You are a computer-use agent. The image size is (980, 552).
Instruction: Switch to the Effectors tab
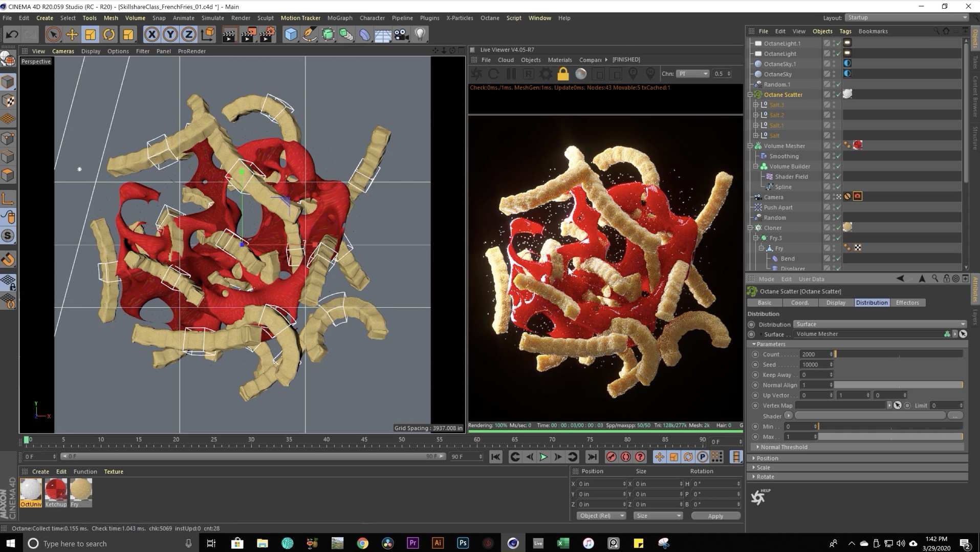[907, 303]
